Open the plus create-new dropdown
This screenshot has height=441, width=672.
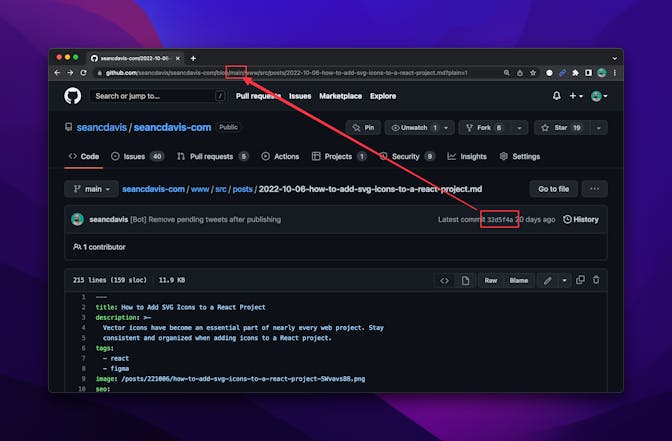click(576, 96)
